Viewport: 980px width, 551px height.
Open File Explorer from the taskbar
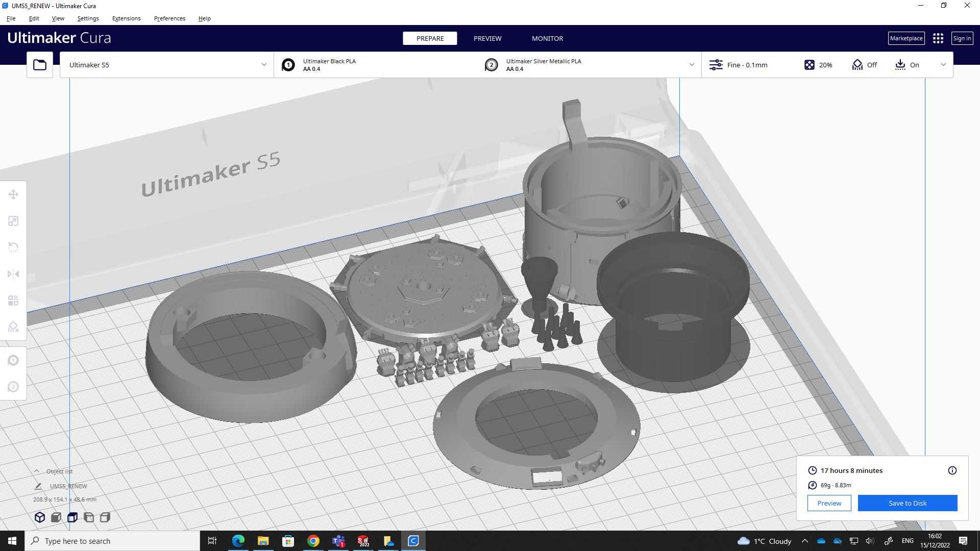(x=263, y=541)
